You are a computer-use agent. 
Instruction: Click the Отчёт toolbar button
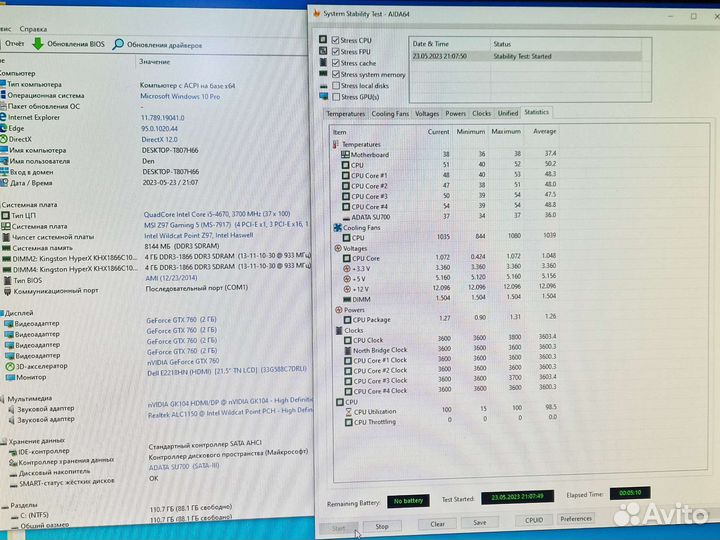tap(15, 44)
